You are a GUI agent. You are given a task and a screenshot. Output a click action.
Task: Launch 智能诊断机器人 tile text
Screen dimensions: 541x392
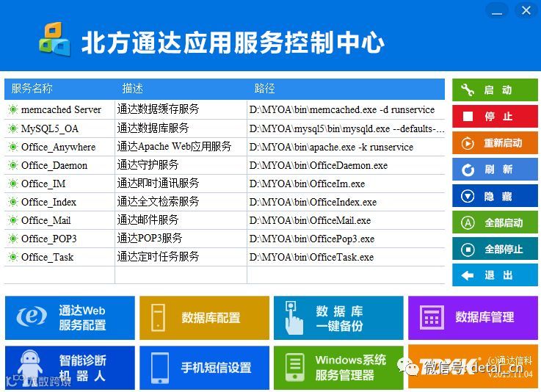pyautogui.click(x=82, y=368)
